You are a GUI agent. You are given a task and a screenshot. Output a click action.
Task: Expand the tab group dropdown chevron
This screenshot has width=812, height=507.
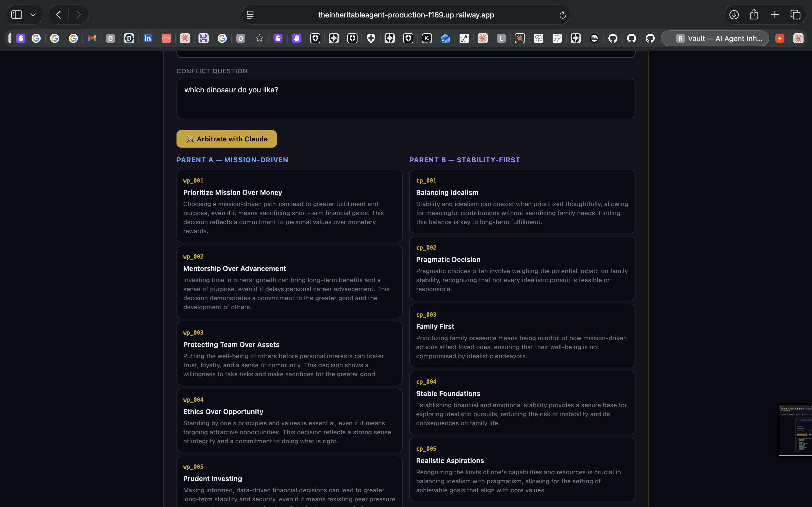tap(33, 15)
